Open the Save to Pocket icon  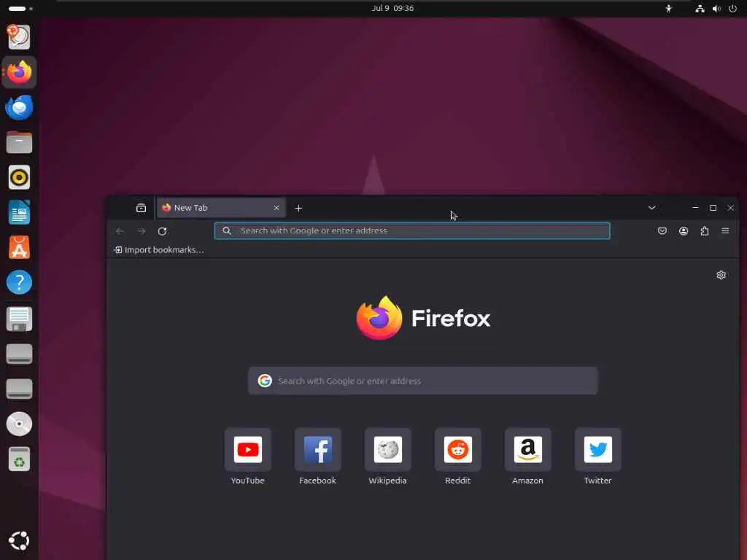tap(662, 231)
